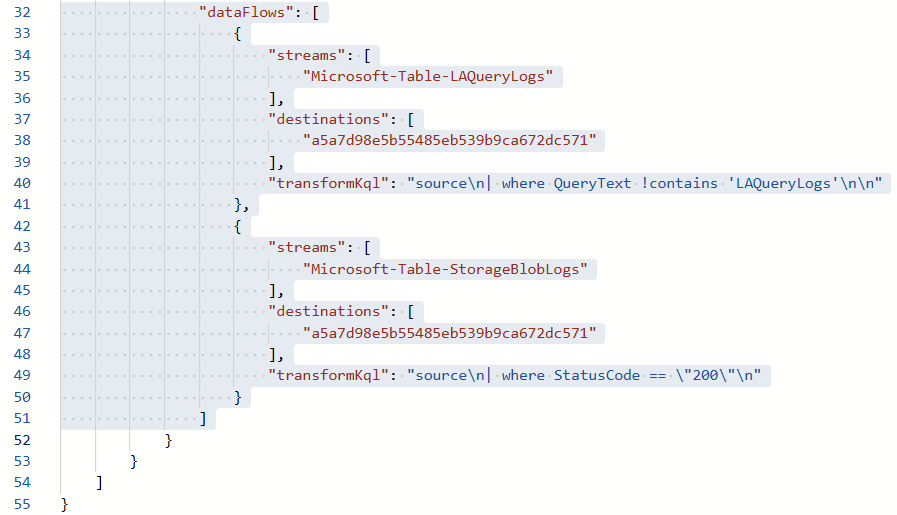Click the "Microsoft-Table-StorageBlobLogs" stream string
The height and width of the screenshot is (515, 897).
coord(449,268)
